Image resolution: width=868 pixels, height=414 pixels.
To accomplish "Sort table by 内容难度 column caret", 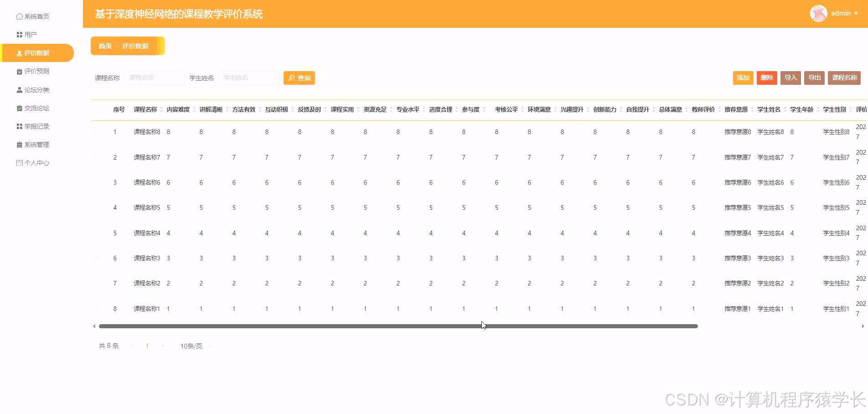I will pyautogui.click(x=194, y=109).
